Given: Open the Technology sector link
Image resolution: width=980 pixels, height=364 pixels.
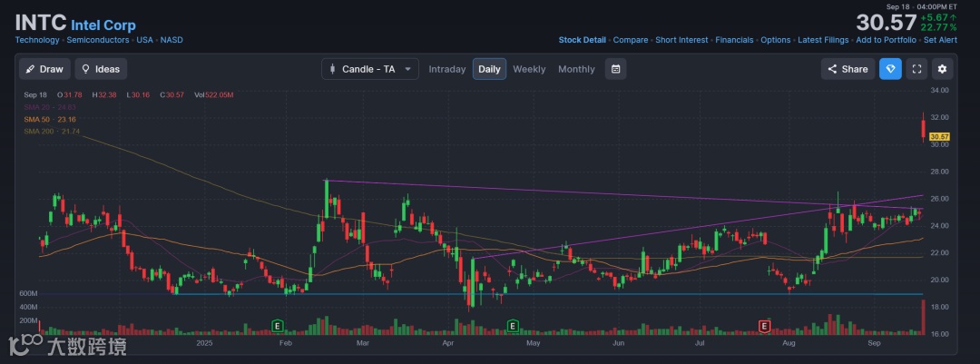Looking at the screenshot, I should pyautogui.click(x=37, y=39).
